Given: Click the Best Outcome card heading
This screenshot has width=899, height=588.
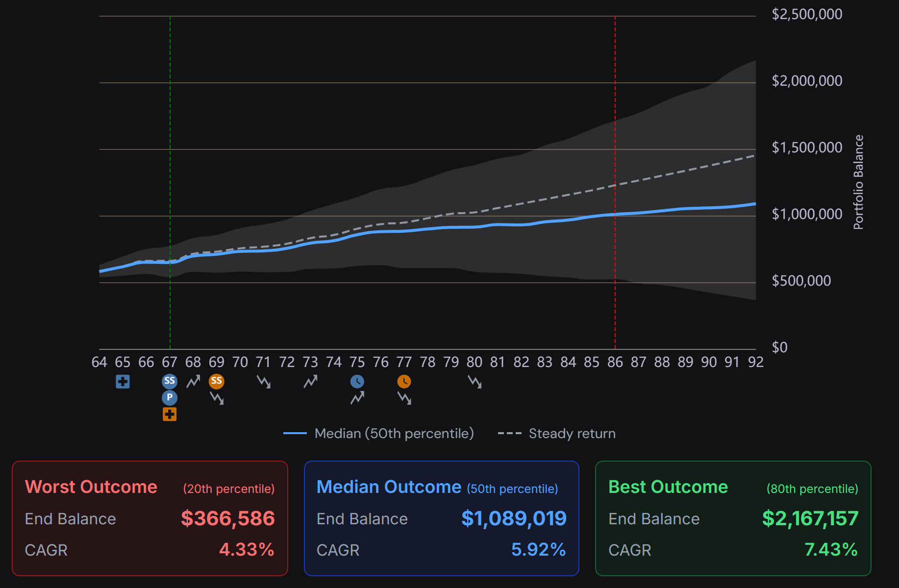Looking at the screenshot, I should click(668, 487).
